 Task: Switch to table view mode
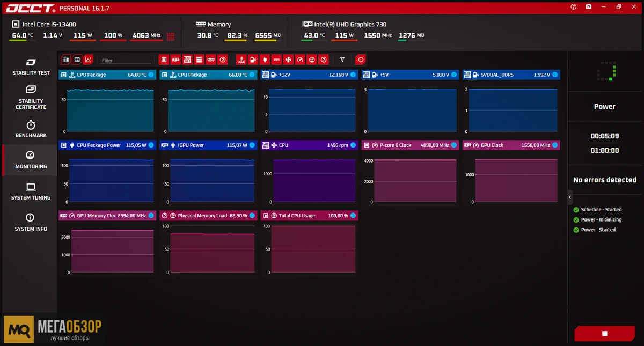pos(77,60)
